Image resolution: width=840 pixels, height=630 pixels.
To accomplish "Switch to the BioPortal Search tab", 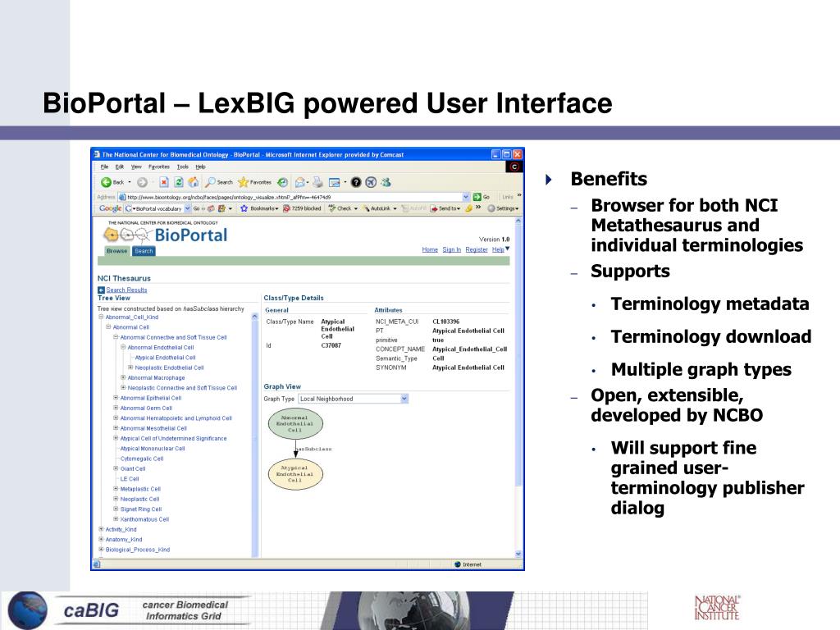I will click(x=144, y=251).
